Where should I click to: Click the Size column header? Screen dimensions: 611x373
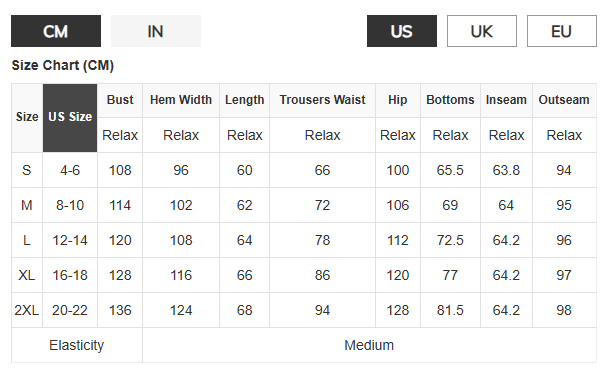point(27,118)
